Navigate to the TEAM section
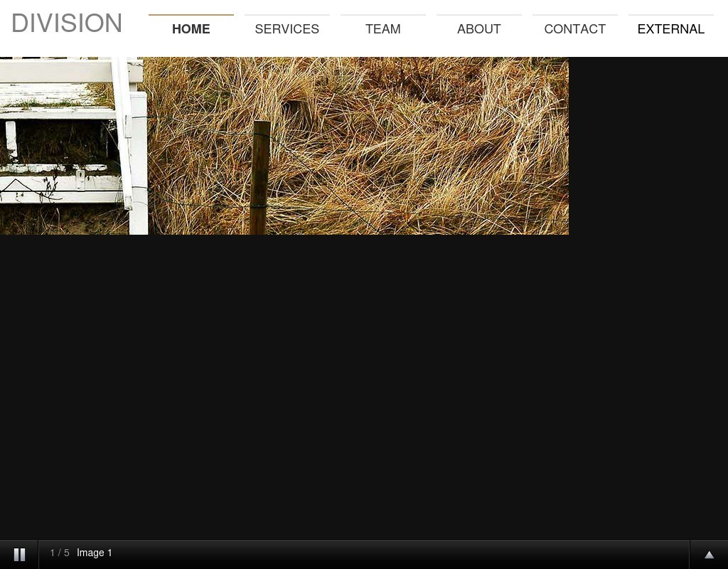Viewport: 728px width, 569px height. (382, 29)
